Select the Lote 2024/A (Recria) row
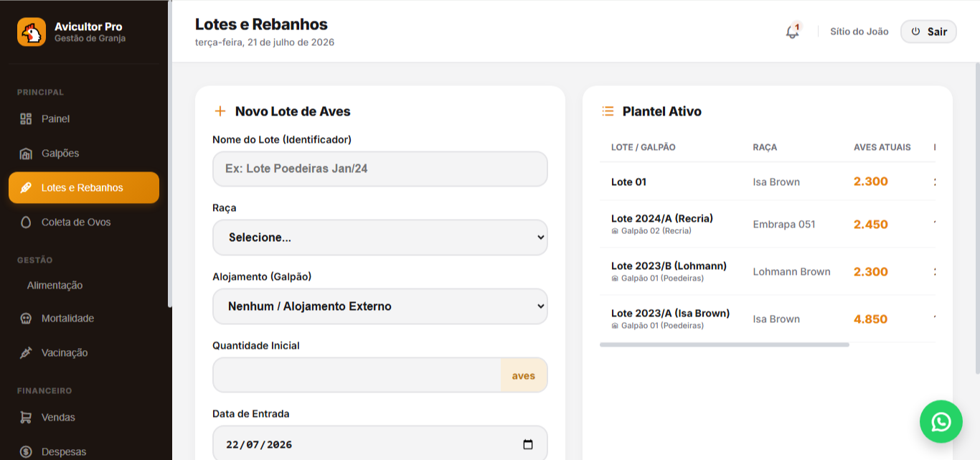 pyautogui.click(x=768, y=224)
